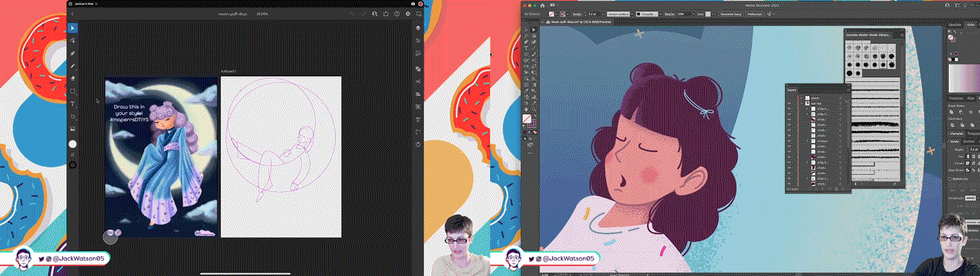Click the Artboard 1 label on iPad
The width and height of the screenshot is (980, 276).
229,72
